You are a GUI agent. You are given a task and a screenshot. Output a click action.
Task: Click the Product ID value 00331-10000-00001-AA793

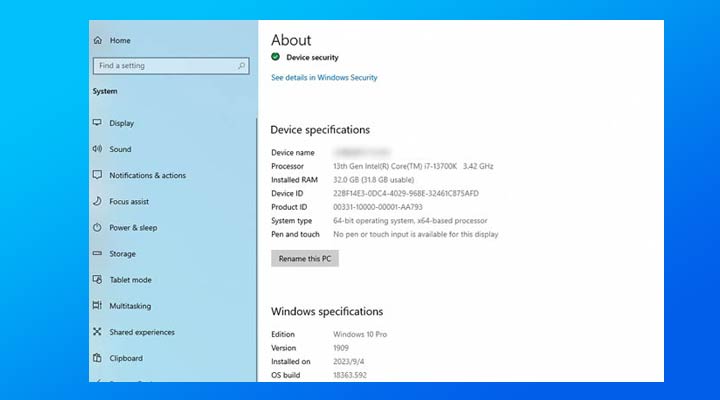[x=378, y=207]
